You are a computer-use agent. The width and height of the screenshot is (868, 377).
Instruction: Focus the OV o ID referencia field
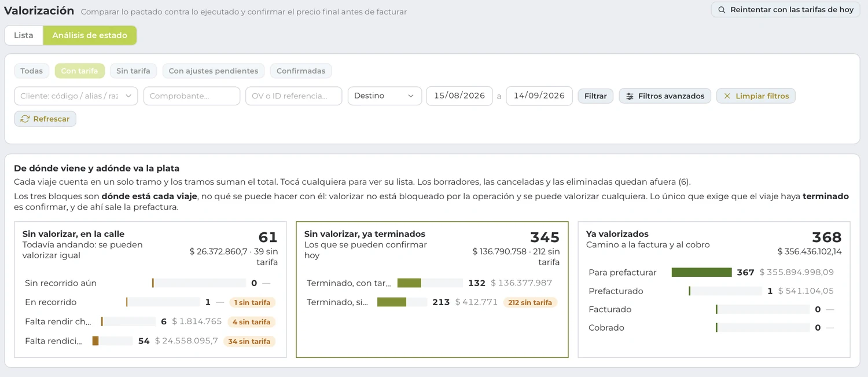[294, 96]
